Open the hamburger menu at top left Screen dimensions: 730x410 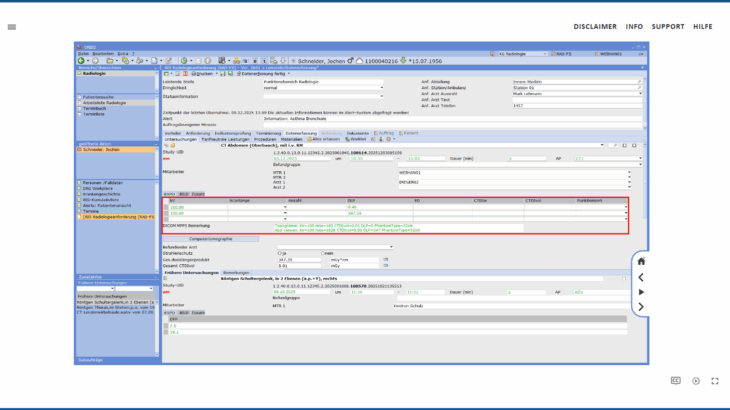click(11, 27)
